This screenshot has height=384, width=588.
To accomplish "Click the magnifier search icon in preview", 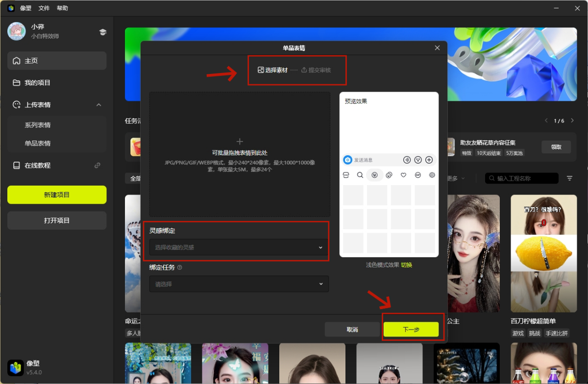I will pos(360,175).
